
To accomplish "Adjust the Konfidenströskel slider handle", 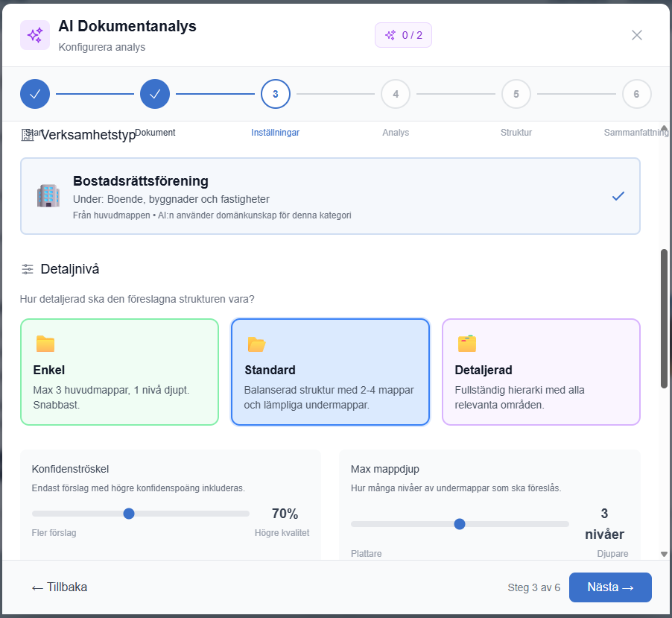I will (129, 514).
